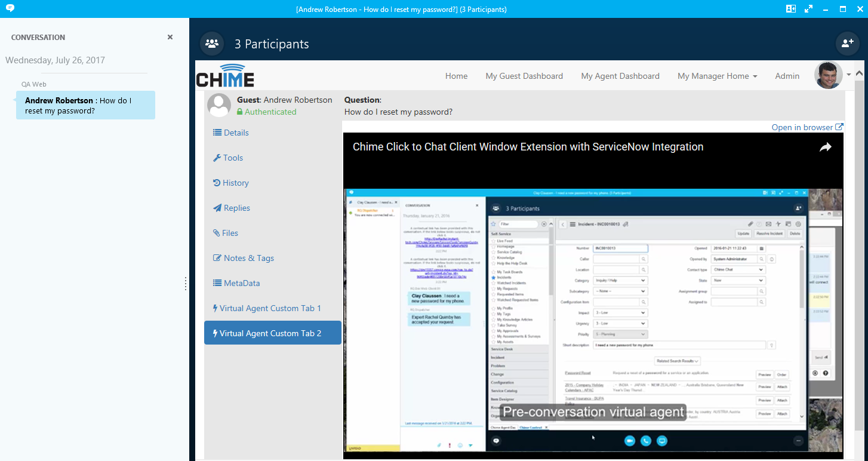Start a call with the phone button
Image resolution: width=868 pixels, height=461 pixels.
point(645,441)
